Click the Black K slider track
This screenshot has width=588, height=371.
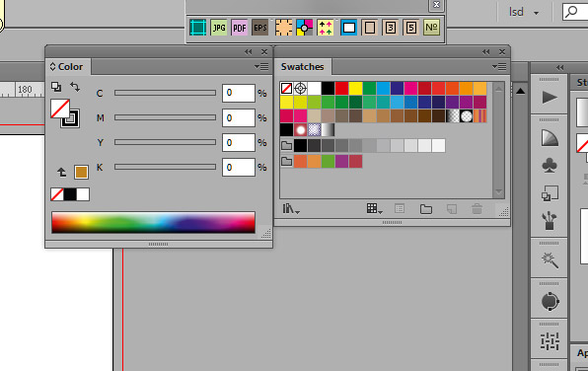tap(165, 167)
